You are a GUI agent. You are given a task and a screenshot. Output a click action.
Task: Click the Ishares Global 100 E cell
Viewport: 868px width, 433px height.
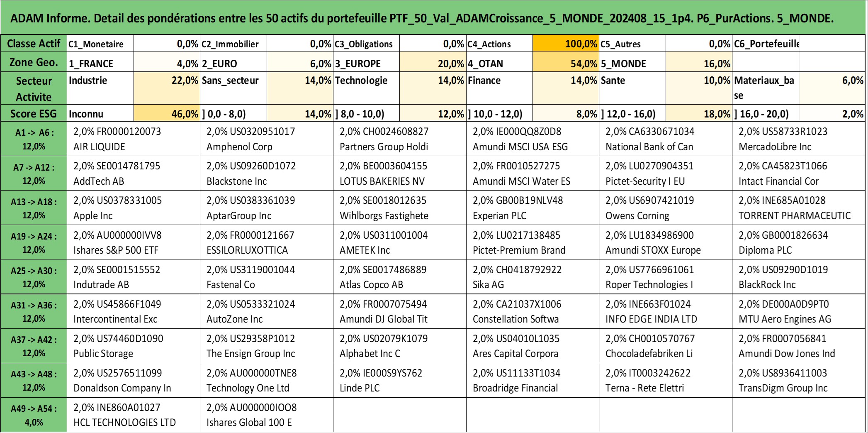[267, 415]
